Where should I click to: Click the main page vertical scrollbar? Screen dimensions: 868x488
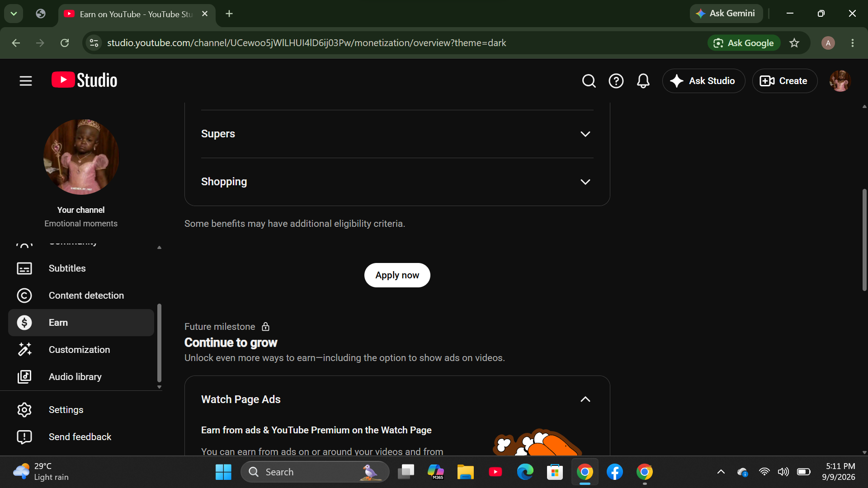864,239
